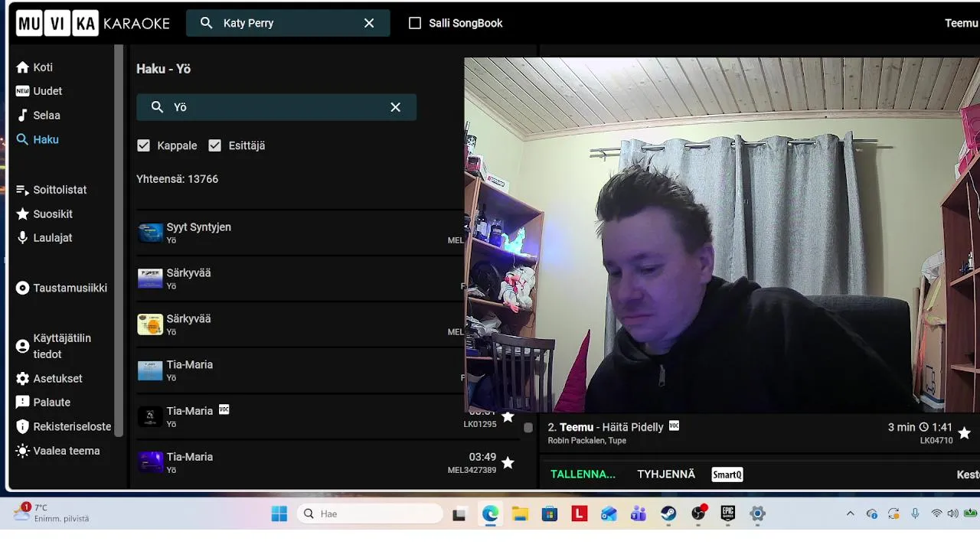Favorite the queued song LK04710

[965, 433]
